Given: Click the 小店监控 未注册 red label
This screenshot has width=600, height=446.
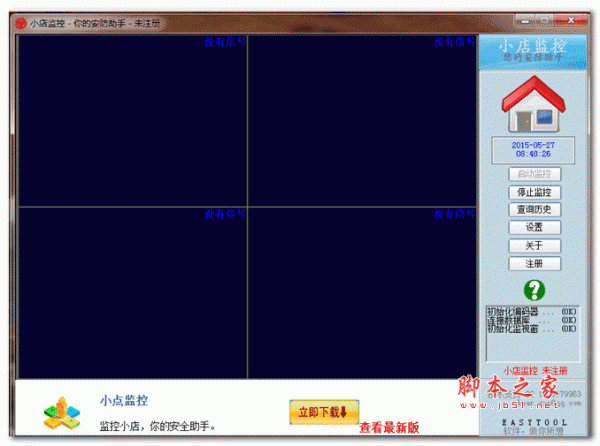Looking at the screenshot, I should tap(535, 371).
